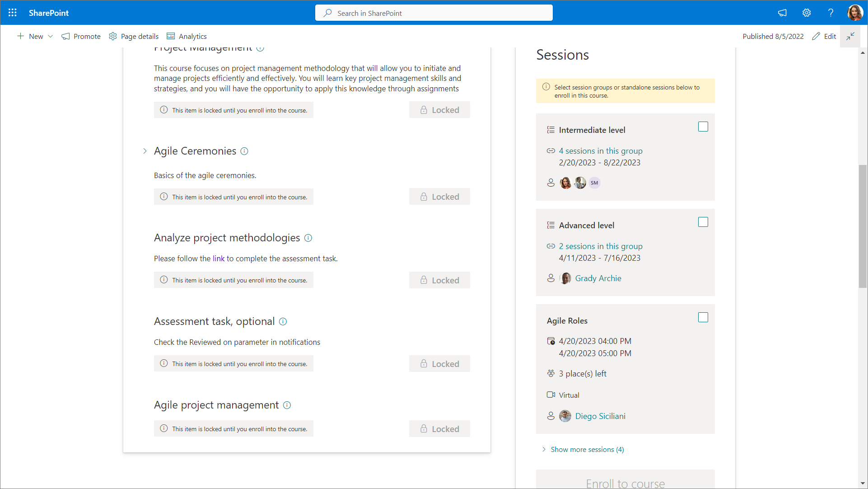
Task: Click info icon beside Analyze project methodologies
Action: point(308,238)
